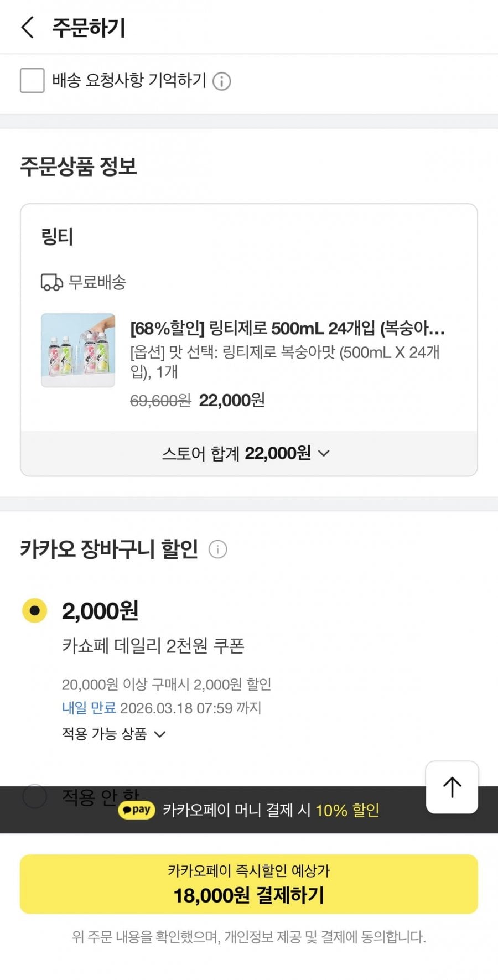The width and height of the screenshot is (498, 980).
Task: Expand 적용 가능 상품 list
Action: coord(114,734)
